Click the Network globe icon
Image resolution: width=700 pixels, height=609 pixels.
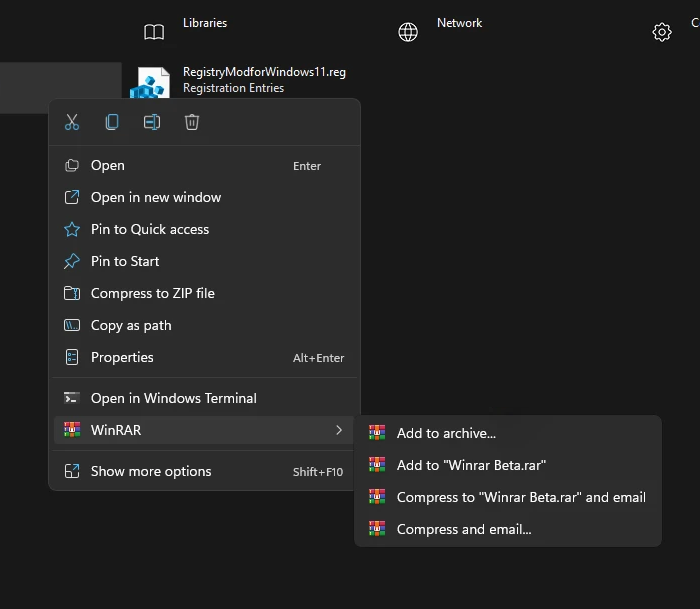coord(408,32)
